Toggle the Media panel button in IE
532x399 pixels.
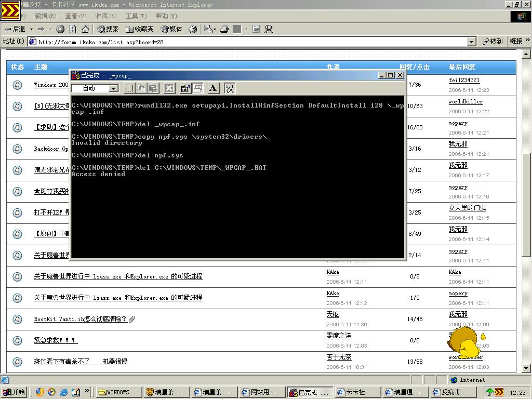pos(171,29)
